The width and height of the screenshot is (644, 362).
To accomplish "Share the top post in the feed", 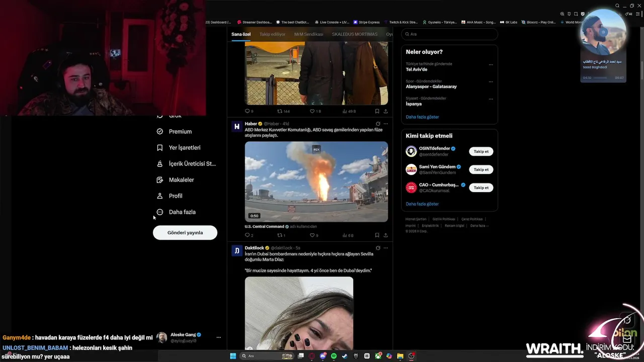I will pyautogui.click(x=386, y=111).
